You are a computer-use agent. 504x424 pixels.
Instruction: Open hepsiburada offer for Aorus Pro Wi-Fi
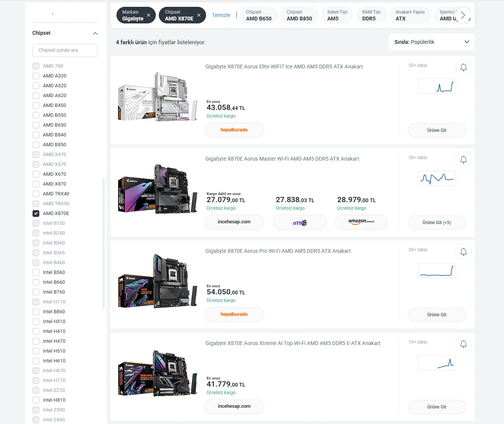coord(234,314)
